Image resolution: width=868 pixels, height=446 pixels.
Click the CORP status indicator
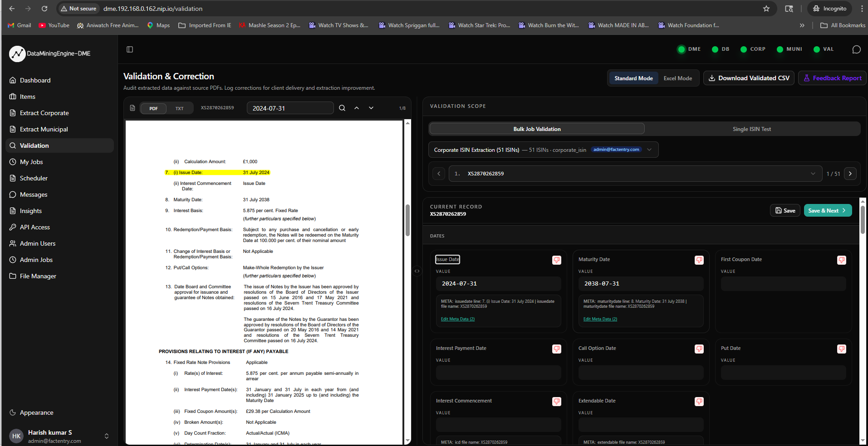(753, 49)
